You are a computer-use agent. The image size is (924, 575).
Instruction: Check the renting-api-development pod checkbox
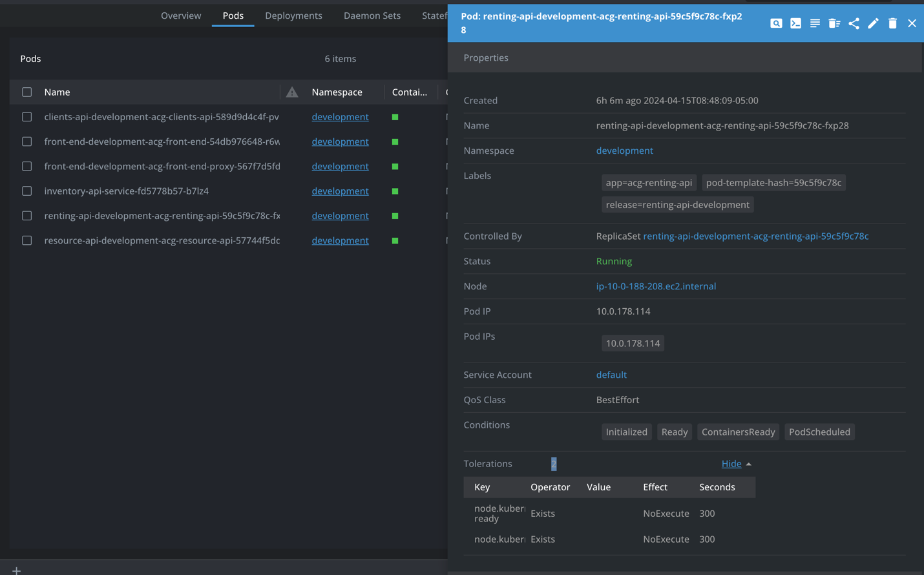tap(26, 216)
